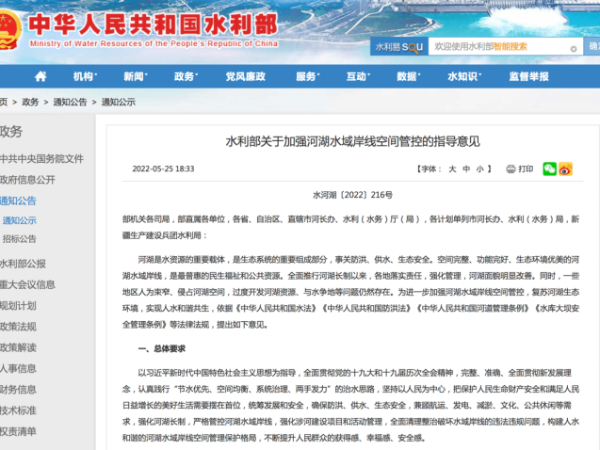Focus the 欢迎使用水利部智能搜索 search field
This screenshot has width=600, height=450.
coord(505,47)
